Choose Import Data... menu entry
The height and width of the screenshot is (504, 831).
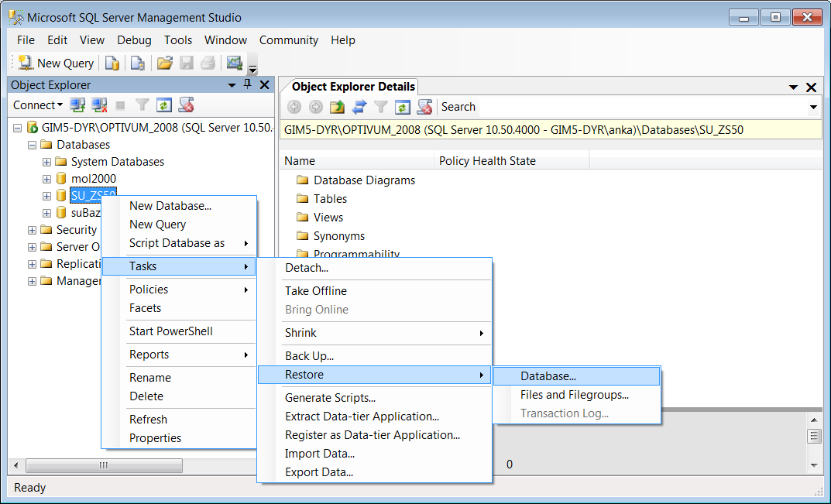click(x=375, y=454)
